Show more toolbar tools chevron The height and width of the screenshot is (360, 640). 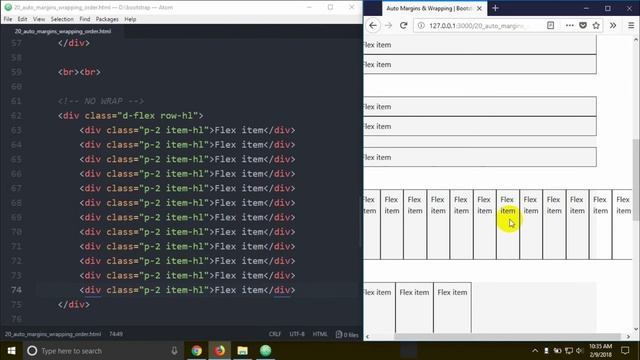pyautogui.click(x=613, y=25)
